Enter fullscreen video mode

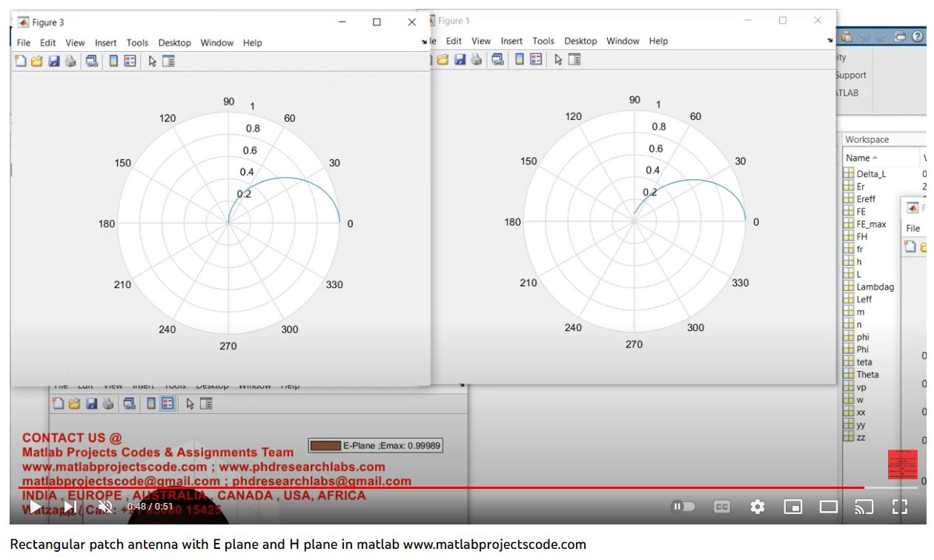click(899, 507)
